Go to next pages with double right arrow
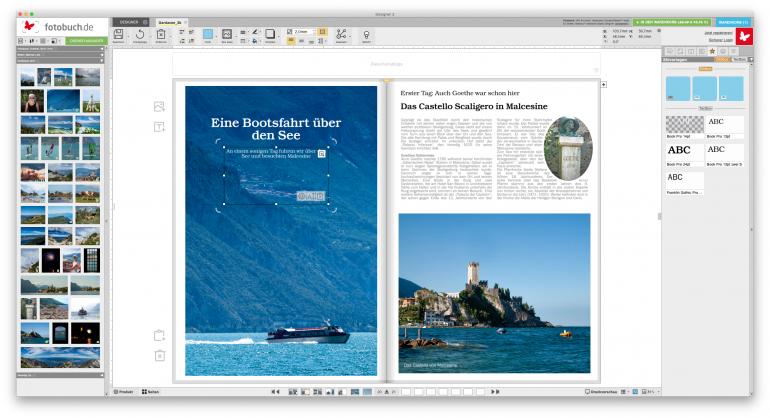This screenshot has height=418, width=770. (495, 392)
